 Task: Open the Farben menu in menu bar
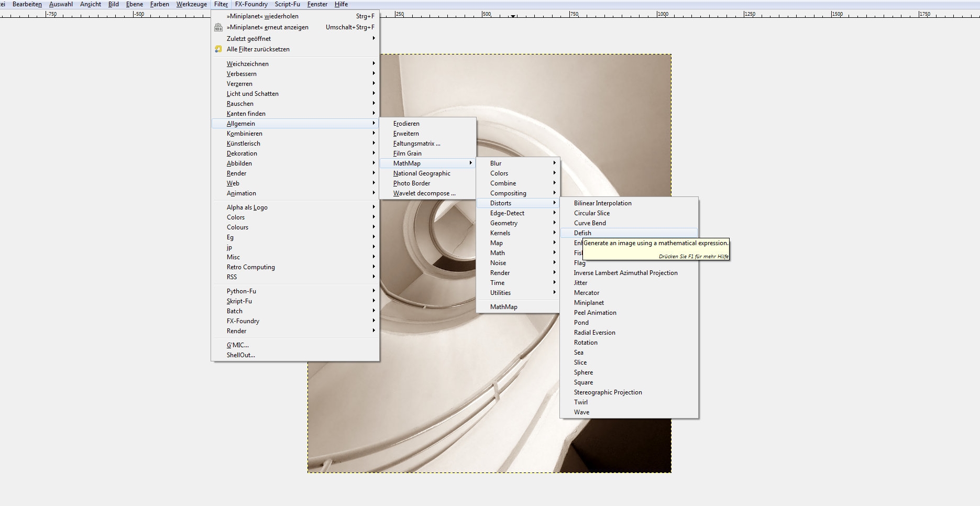[159, 4]
